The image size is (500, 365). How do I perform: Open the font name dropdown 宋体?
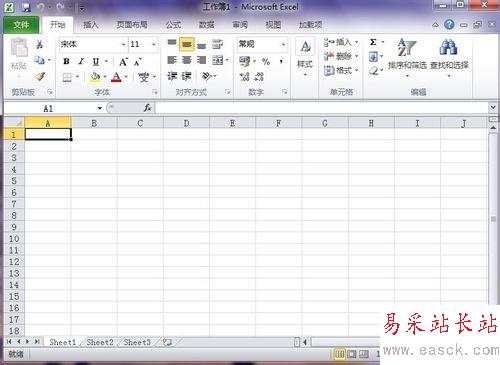(x=123, y=44)
